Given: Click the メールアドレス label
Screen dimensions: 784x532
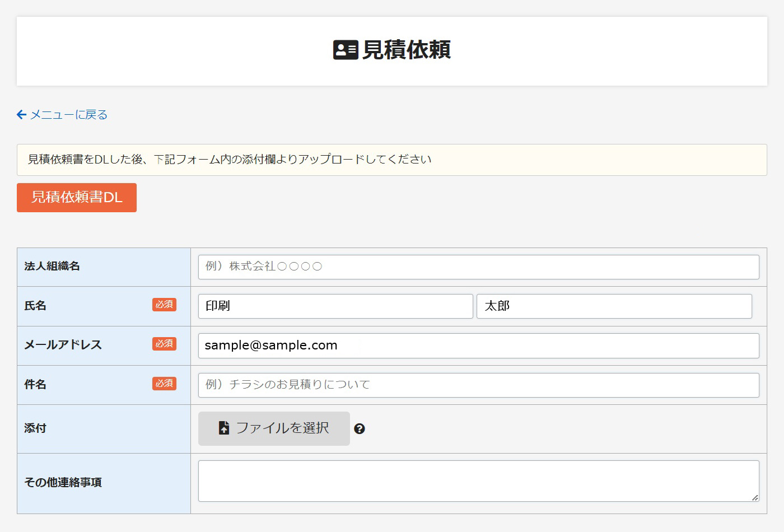Looking at the screenshot, I should click(63, 345).
